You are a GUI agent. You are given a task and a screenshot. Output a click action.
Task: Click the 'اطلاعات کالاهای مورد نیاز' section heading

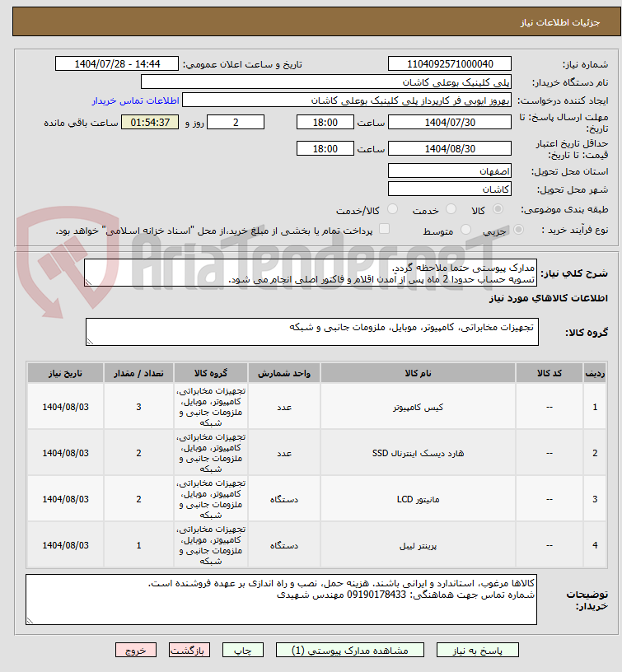(x=549, y=298)
